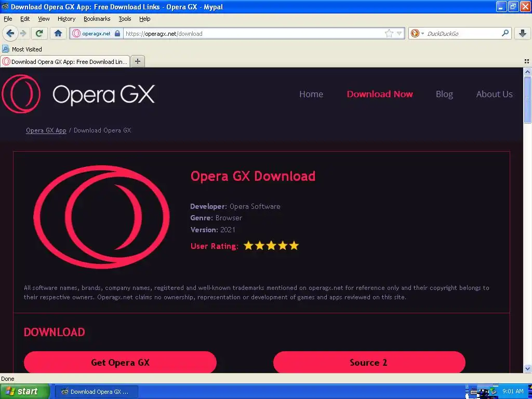Click the system tray clock showing 9:01 AM
This screenshot has width=532, height=399.
tap(513, 392)
